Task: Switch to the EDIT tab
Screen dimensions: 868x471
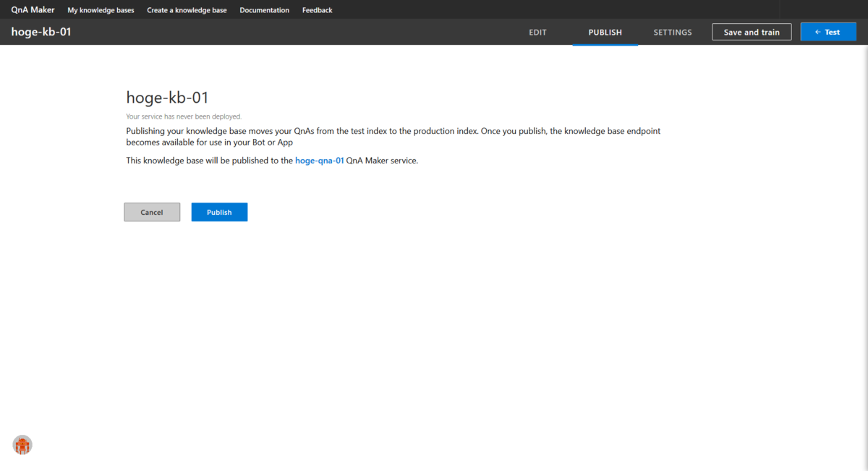Action: coord(537,33)
